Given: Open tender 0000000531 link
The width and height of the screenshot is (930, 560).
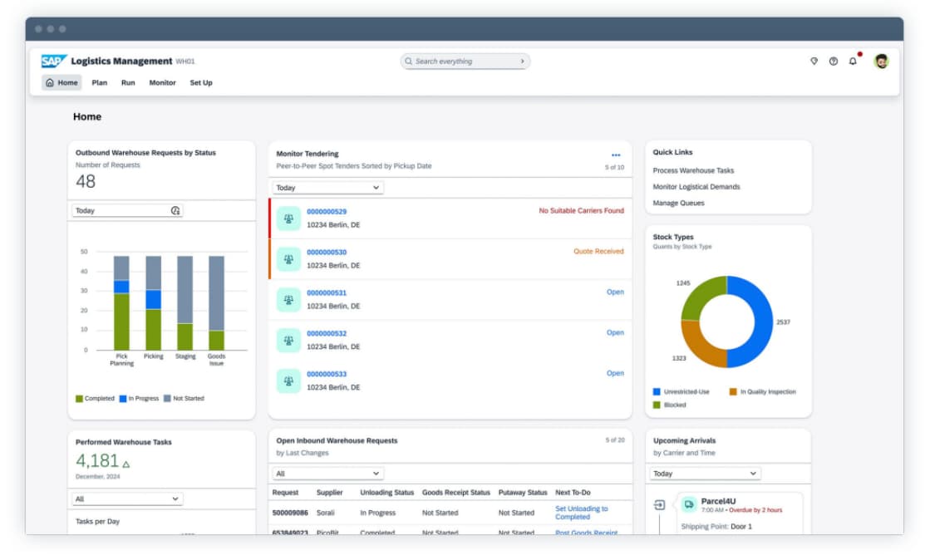Looking at the screenshot, I should click(x=327, y=292).
